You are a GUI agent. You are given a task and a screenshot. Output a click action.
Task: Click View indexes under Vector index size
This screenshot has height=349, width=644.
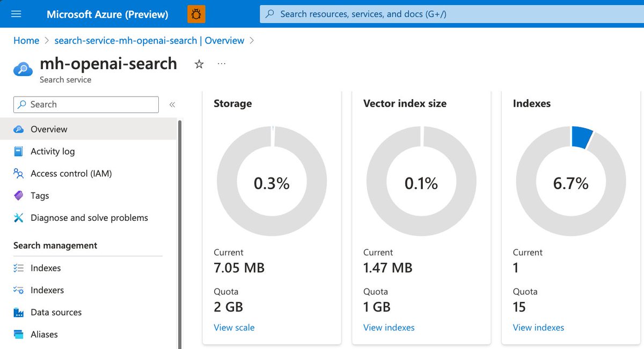(x=389, y=328)
